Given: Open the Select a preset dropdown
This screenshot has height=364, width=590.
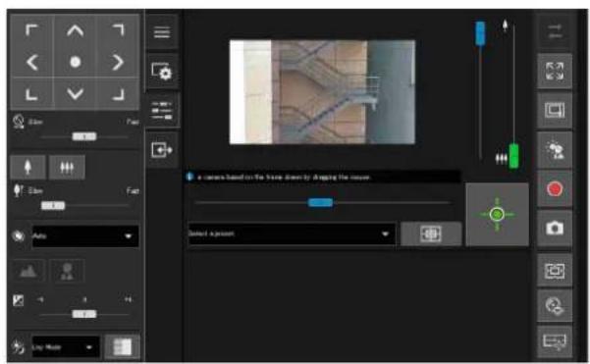Looking at the screenshot, I should [x=292, y=234].
